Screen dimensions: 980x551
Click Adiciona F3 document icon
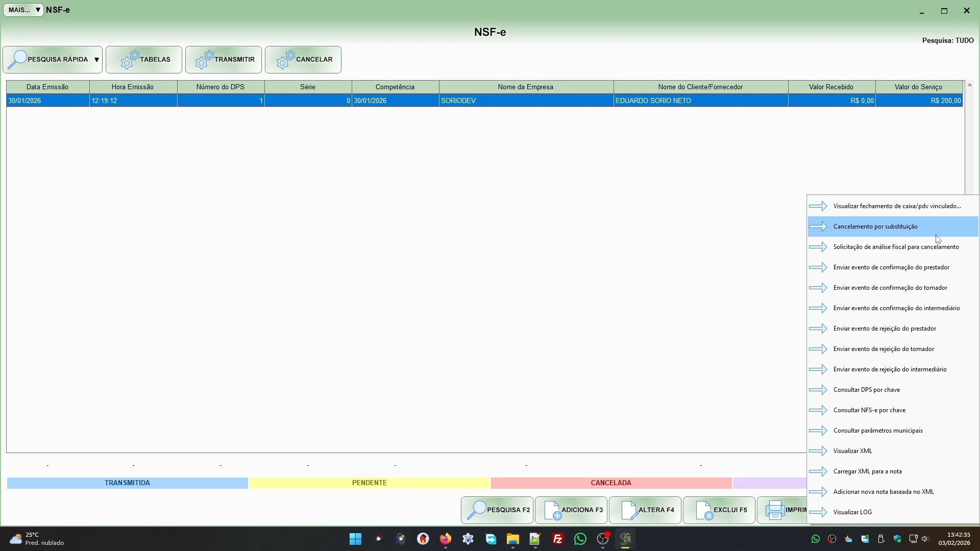click(x=552, y=510)
